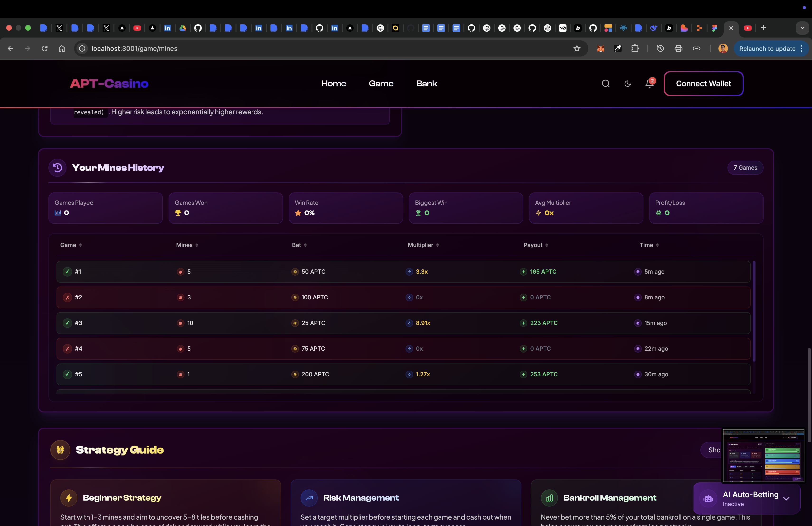Click the screenshot preview thumbnail

point(764,456)
